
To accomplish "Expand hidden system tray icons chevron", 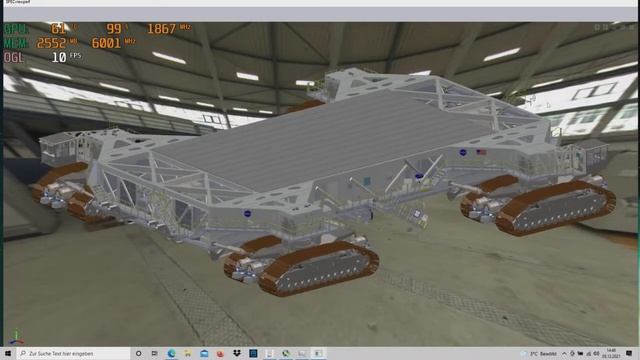I will click(x=564, y=354).
